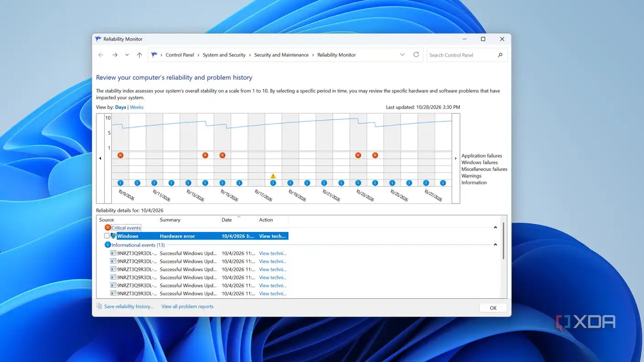This screenshot has height=362, width=644.
Task: Select the blue information icon above 10/11/2026
Action: [154, 183]
